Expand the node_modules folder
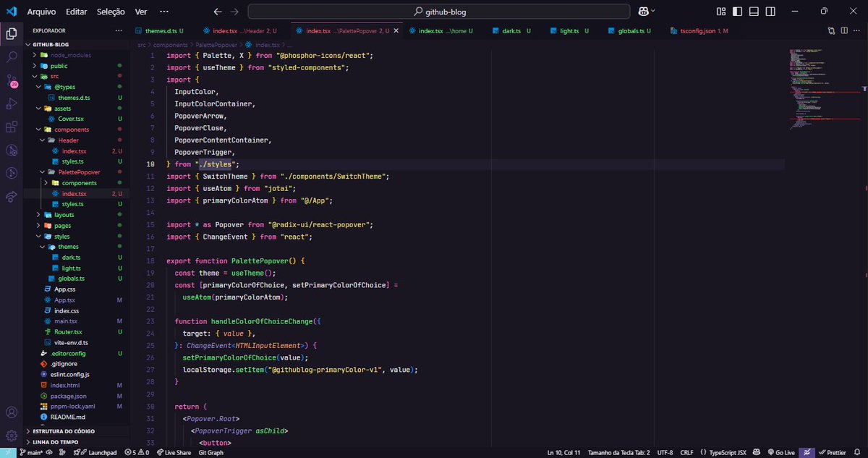Screen dimensions: 868x458 (76, 55)
